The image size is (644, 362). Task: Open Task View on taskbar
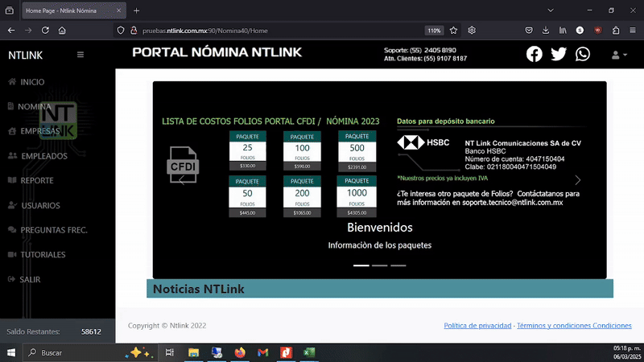tap(169, 352)
